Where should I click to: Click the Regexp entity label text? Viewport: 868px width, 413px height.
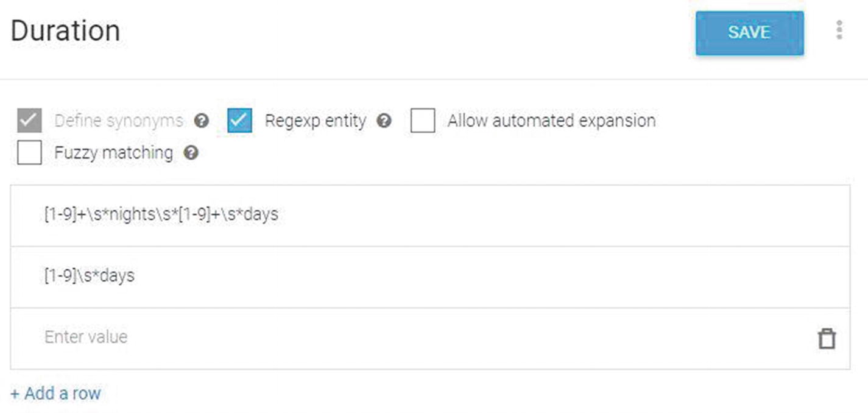(x=316, y=121)
